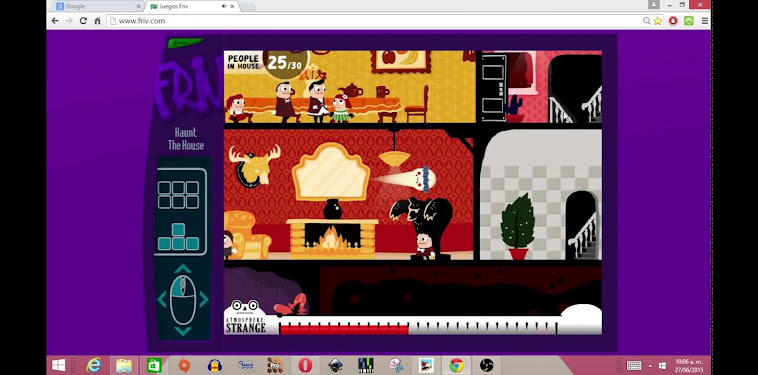Click the zoom magnifier icon in address bar
Screen dimensions: 758x375
(646, 21)
